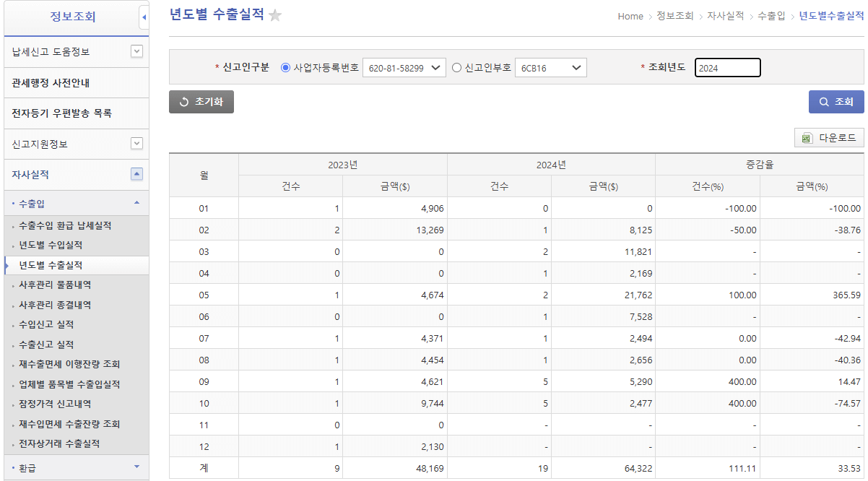The image size is (868, 481).
Task: Click 자사실적 breadcrumb link
Action: (x=726, y=16)
